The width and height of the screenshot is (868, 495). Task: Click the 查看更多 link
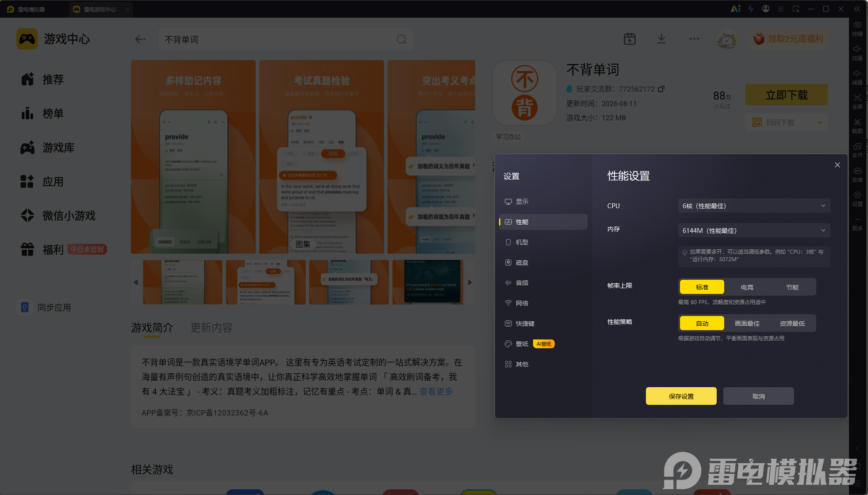pos(436,392)
